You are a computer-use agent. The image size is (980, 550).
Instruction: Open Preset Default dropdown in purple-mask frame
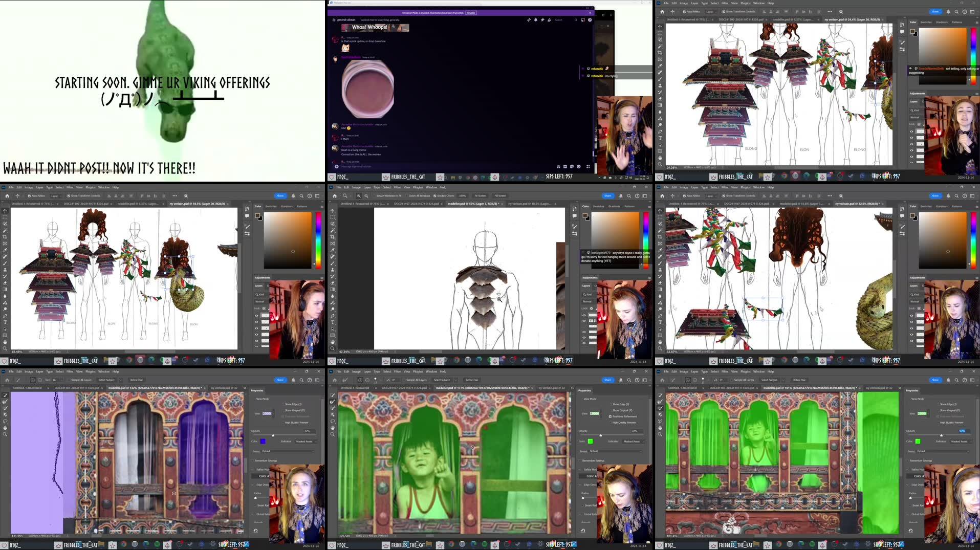coord(289,451)
